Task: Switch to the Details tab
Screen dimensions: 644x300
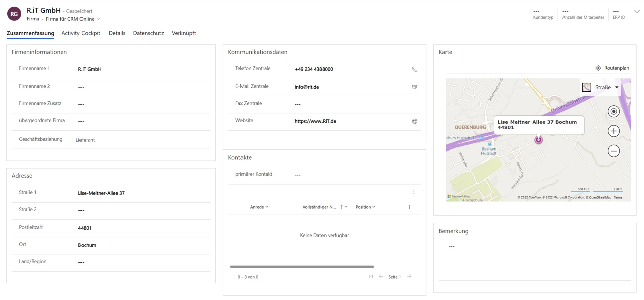Action: pos(117,33)
